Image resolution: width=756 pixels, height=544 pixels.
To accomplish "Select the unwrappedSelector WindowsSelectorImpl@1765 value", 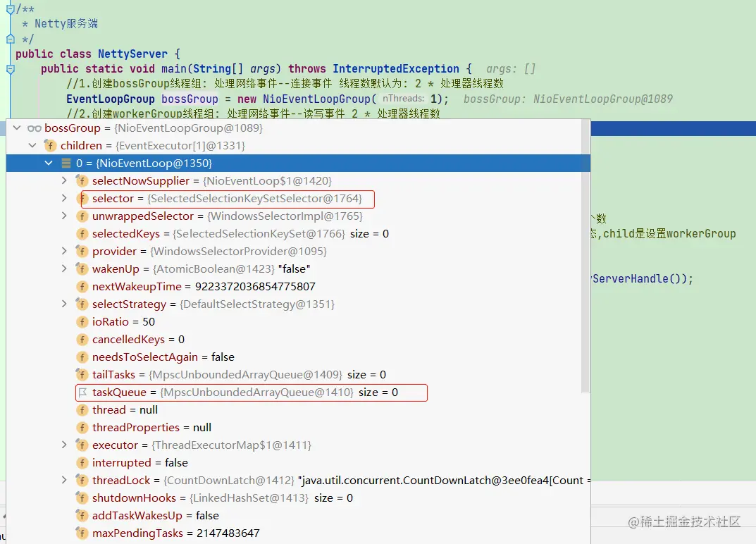I will pos(285,216).
